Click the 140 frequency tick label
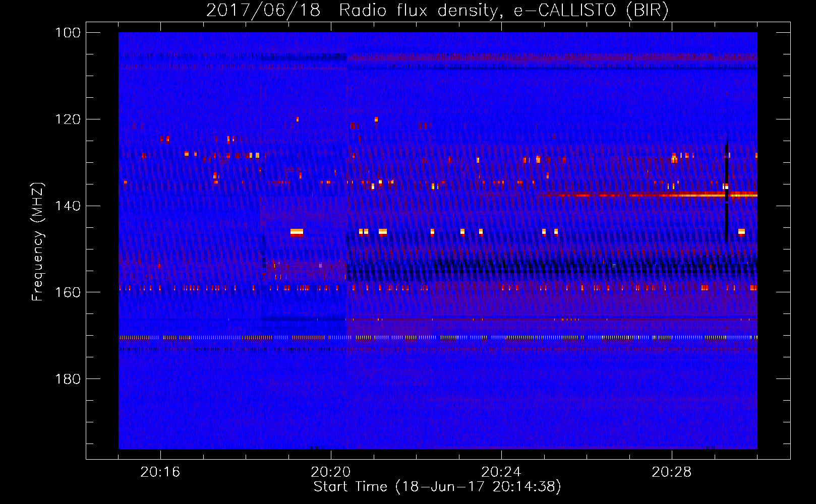The width and height of the screenshot is (816, 504). click(x=68, y=206)
